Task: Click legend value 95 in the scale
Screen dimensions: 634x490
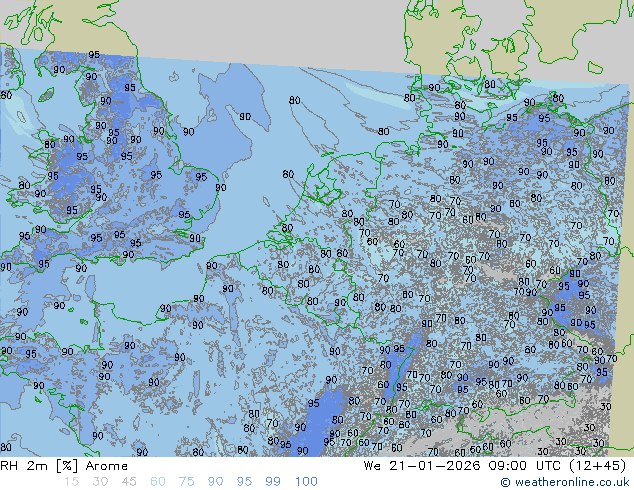Action: pyautogui.click(x=244, y=482)
